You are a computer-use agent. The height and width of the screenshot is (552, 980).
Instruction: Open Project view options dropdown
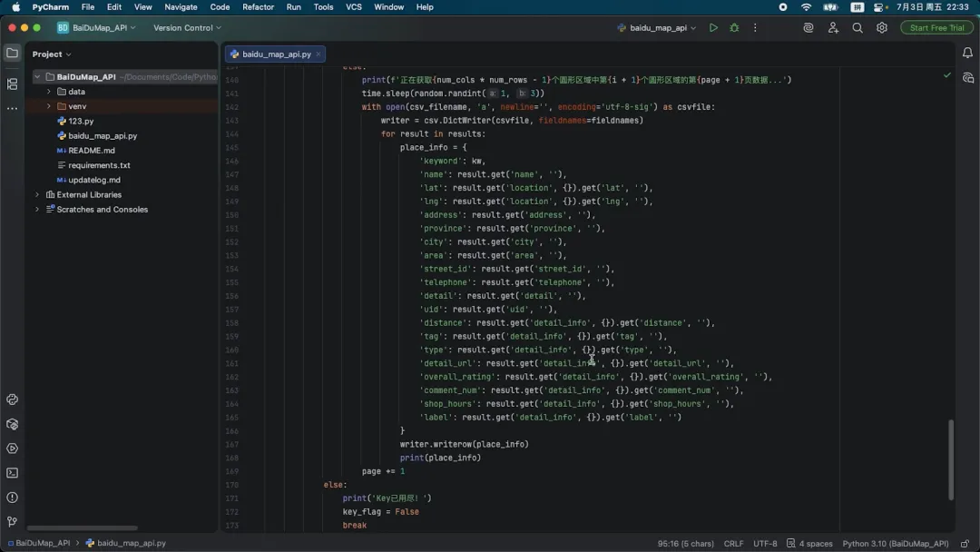click(x=52, y=54)
